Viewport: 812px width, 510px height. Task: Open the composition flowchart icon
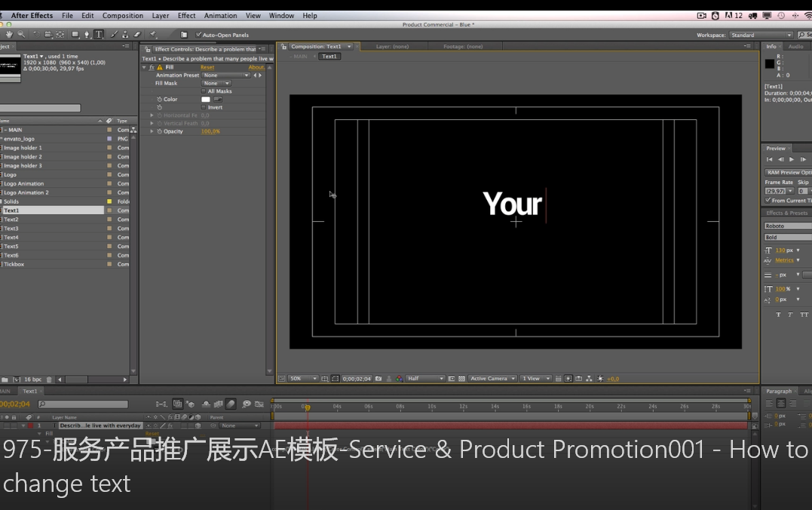(589, 379)
